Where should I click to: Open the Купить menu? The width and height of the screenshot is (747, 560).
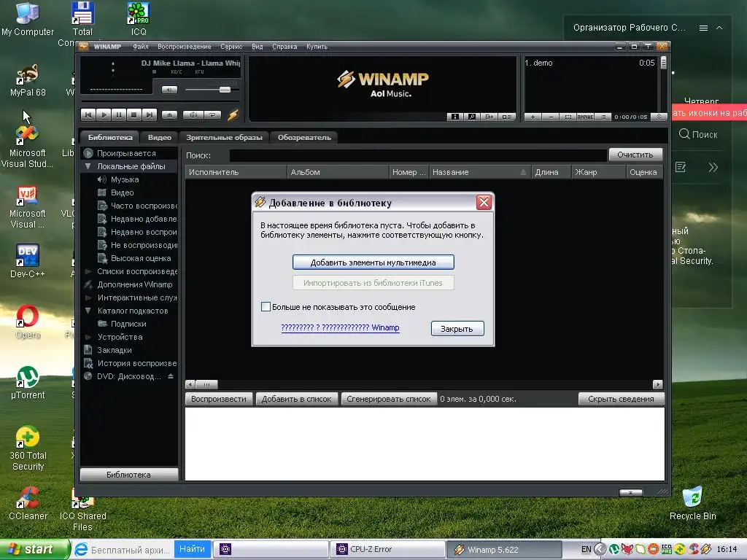317,47
